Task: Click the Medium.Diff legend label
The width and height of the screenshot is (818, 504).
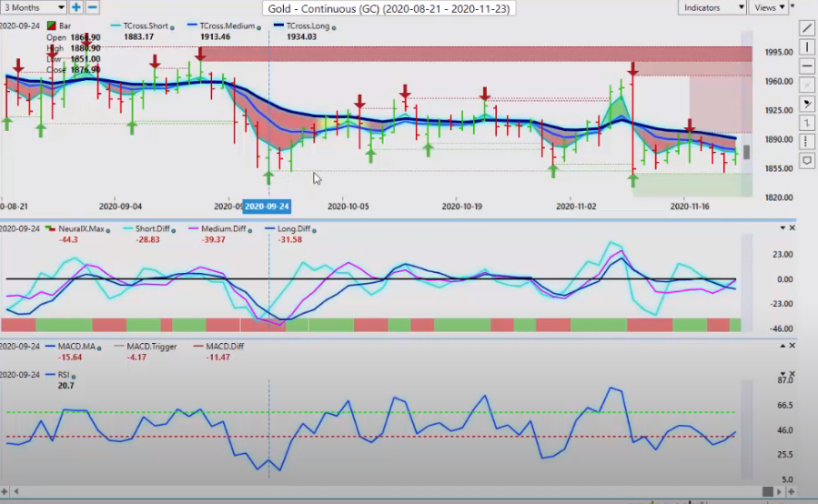Action: pyautogui.click(x=223, y=228)
